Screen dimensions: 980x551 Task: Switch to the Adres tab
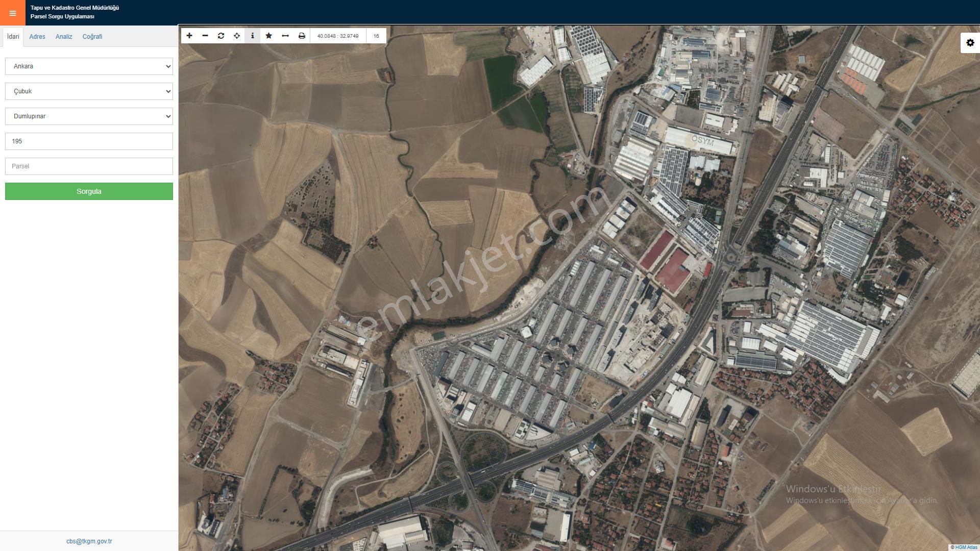[37, 37]
